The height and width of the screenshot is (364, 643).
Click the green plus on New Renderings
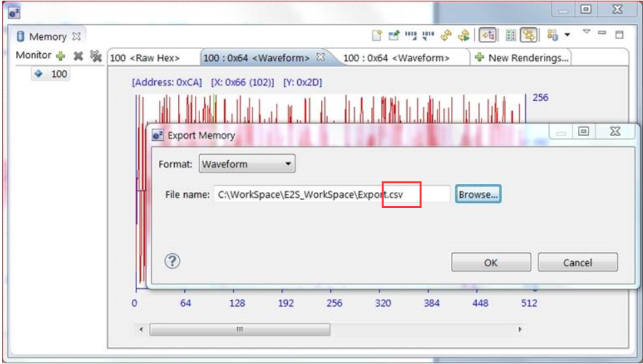click(x=479, y=57)
